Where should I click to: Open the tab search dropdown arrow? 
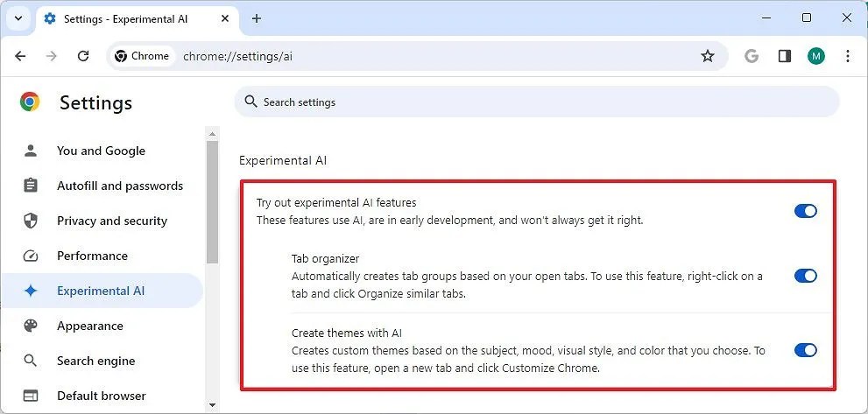[18, 18]
